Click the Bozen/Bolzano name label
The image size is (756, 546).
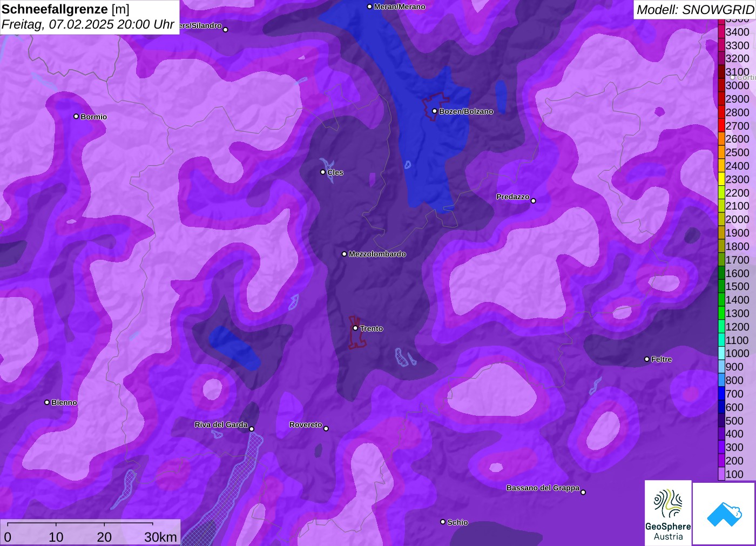pyautogui.click(x=466, y=111)
